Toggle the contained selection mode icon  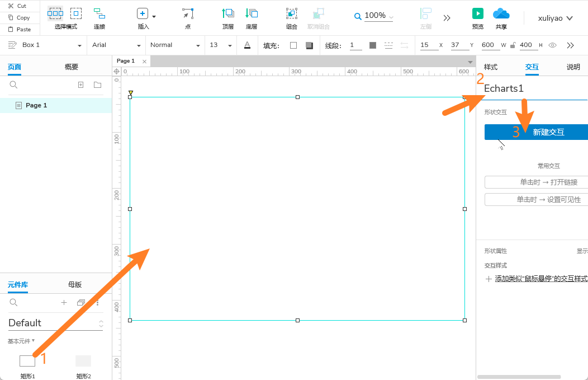[76, 13]
